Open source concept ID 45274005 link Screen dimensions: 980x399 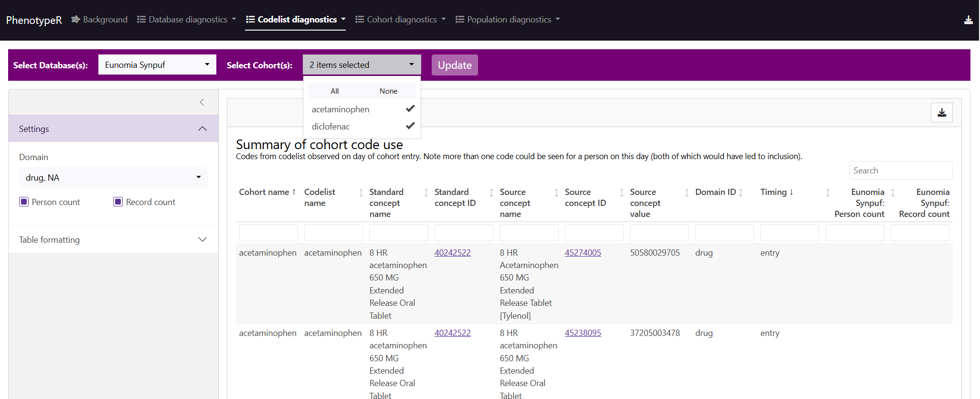click(x=583, y=253)
